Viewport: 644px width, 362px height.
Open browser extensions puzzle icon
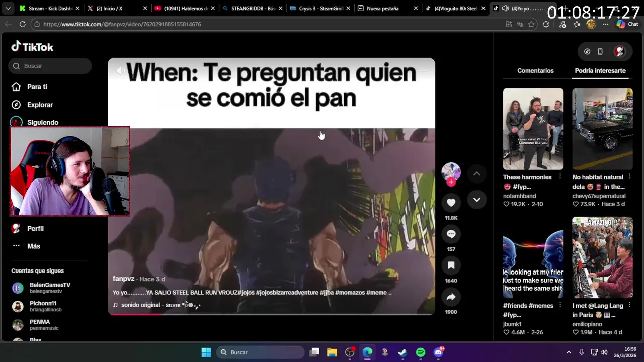pos(546,24)
